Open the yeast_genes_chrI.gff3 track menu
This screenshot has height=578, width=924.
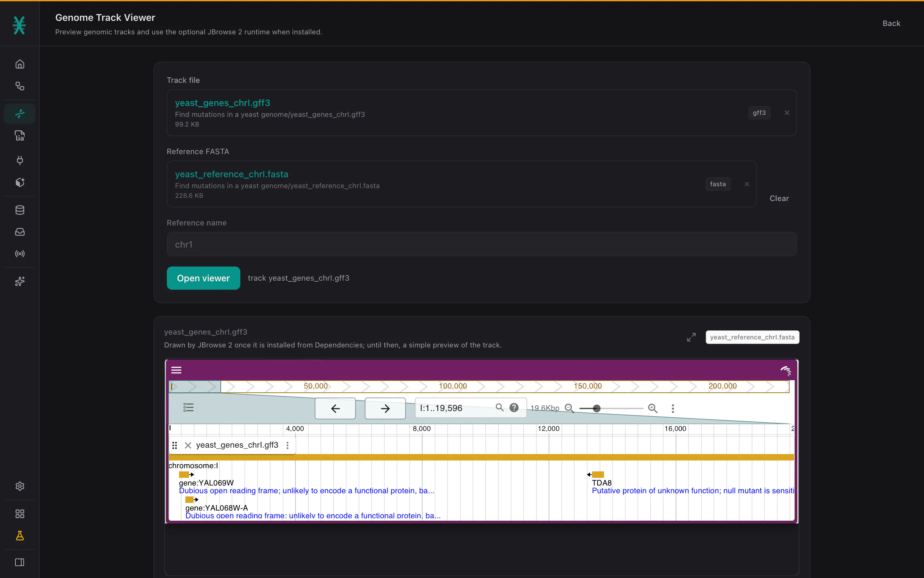[x=287, y=445]
